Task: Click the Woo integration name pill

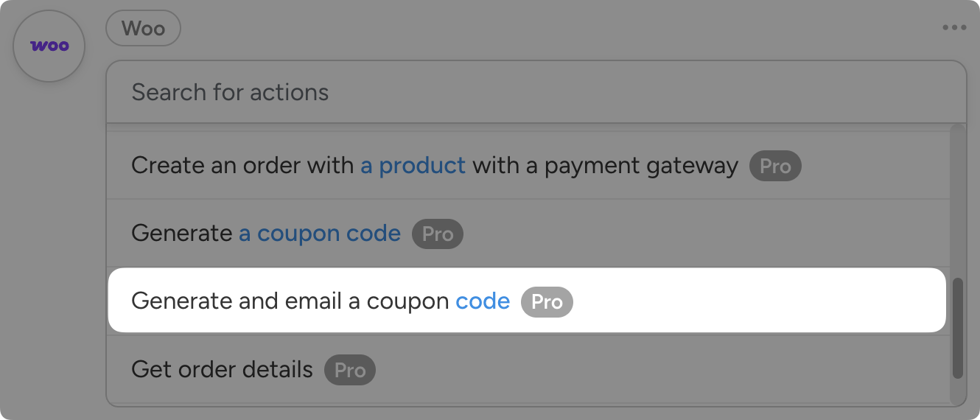Action: [143, 29]
